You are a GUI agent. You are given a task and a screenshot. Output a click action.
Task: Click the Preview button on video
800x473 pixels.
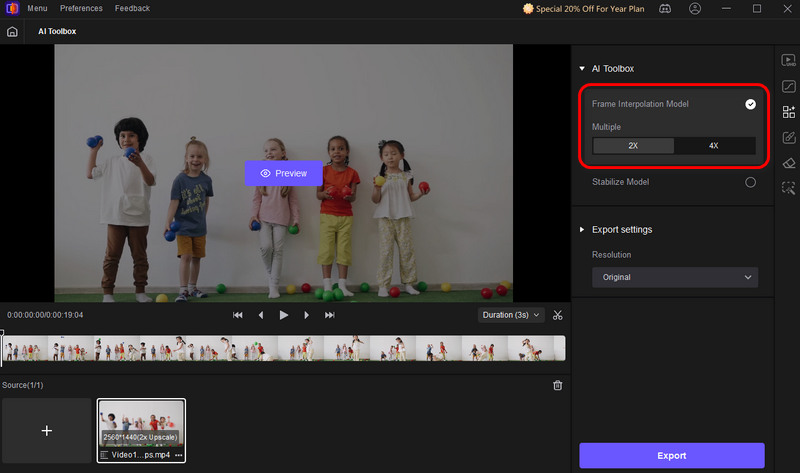tap(283, 173)
